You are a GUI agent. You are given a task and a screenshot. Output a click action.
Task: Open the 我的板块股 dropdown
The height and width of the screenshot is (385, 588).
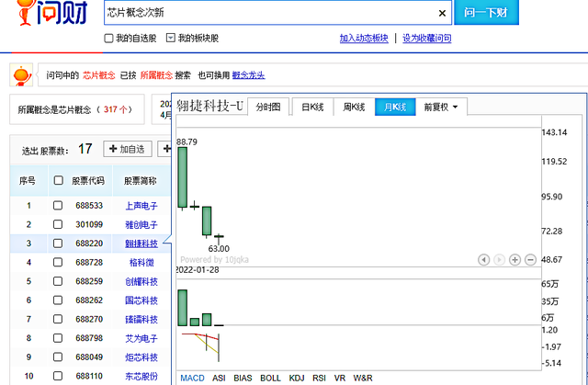pyautogui.click(x=171, y=38)
